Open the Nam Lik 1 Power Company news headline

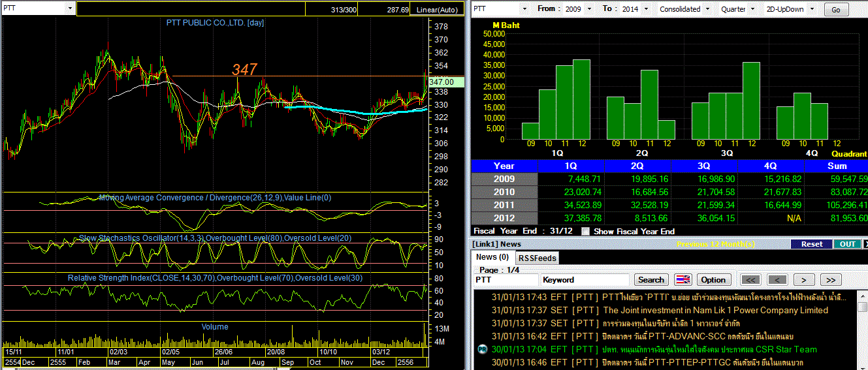(x=715, y=310)
